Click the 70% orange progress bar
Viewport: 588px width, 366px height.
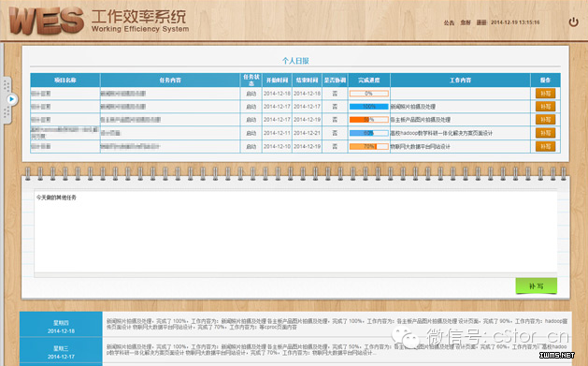(x=369, y=146)
